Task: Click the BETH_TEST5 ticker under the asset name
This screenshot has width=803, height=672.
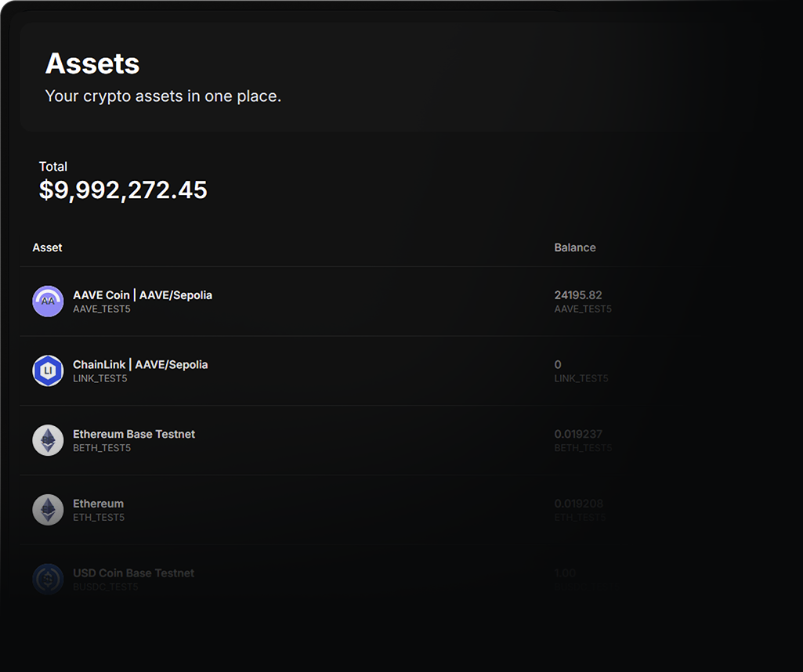Action: [x=102, y=448]
